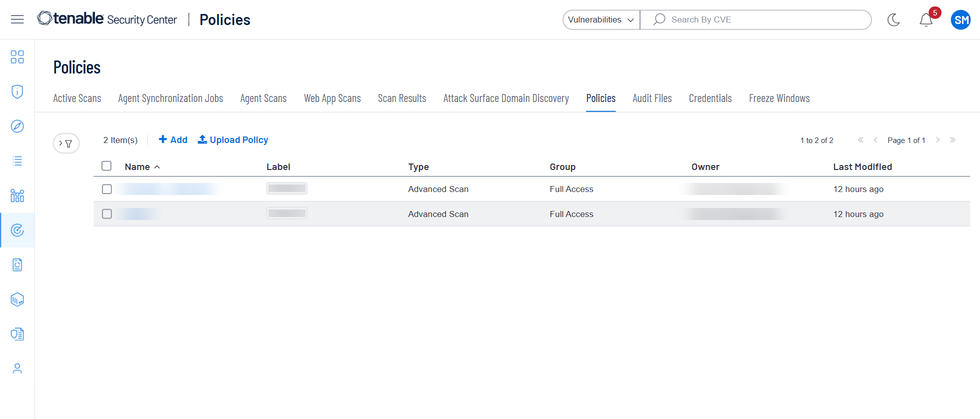Open the clipboard report icon in sidebar

pos(17,264)
